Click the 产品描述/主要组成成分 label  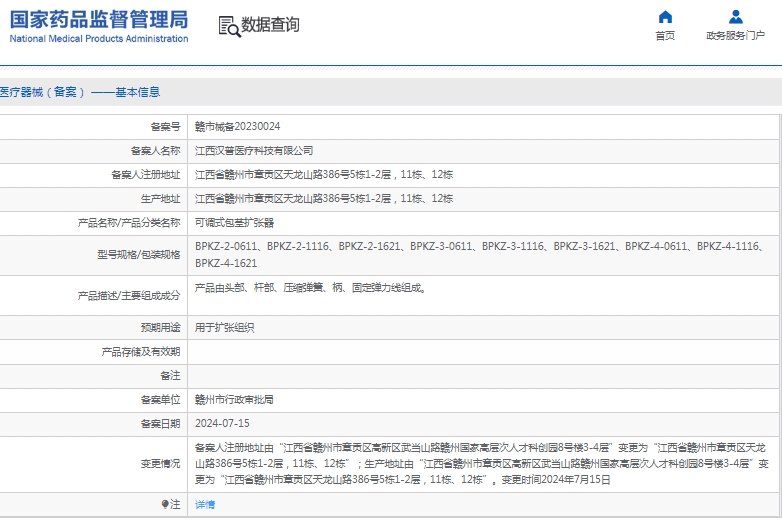(129, 296)
